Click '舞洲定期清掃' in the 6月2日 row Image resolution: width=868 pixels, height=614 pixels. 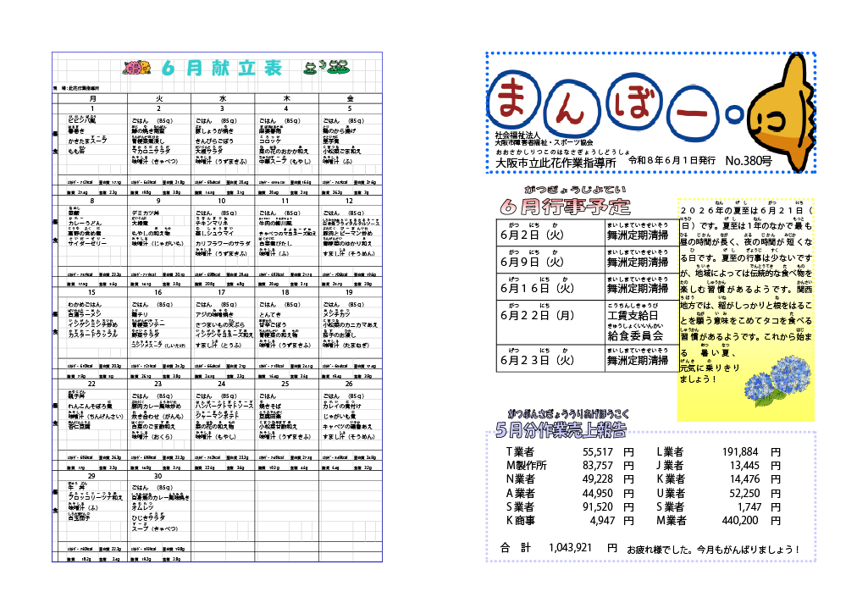638,235
